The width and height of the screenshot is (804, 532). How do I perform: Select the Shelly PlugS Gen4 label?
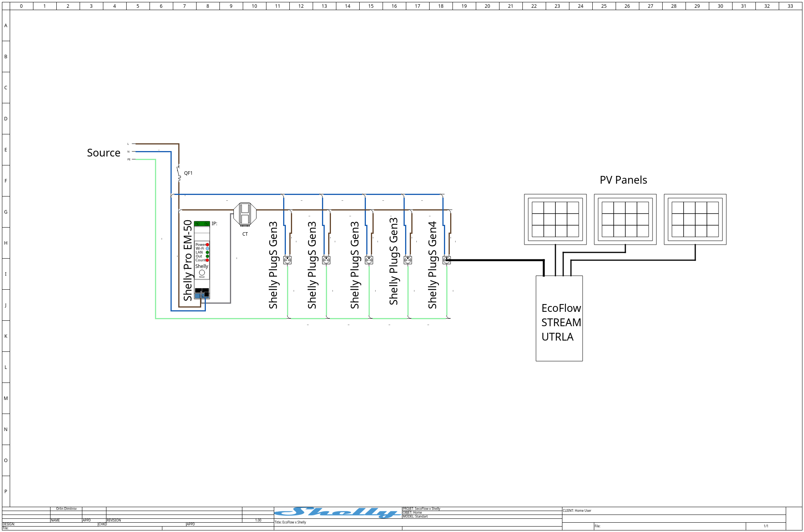point(432,265)
